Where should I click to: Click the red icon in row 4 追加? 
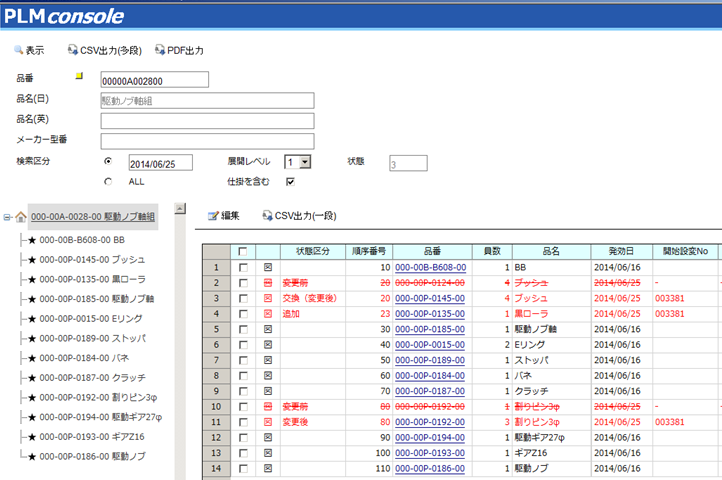267,314
